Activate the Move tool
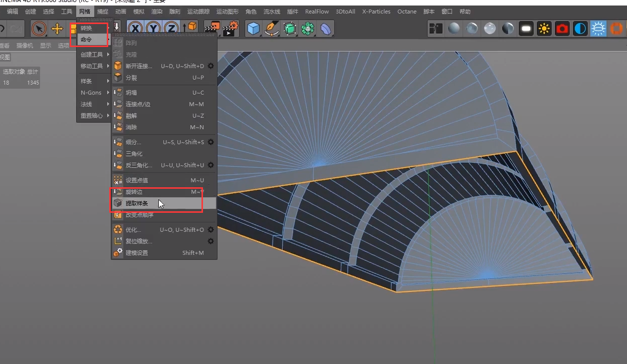The image size is (627, 364). pyautogui.click(x=57, y=29)
